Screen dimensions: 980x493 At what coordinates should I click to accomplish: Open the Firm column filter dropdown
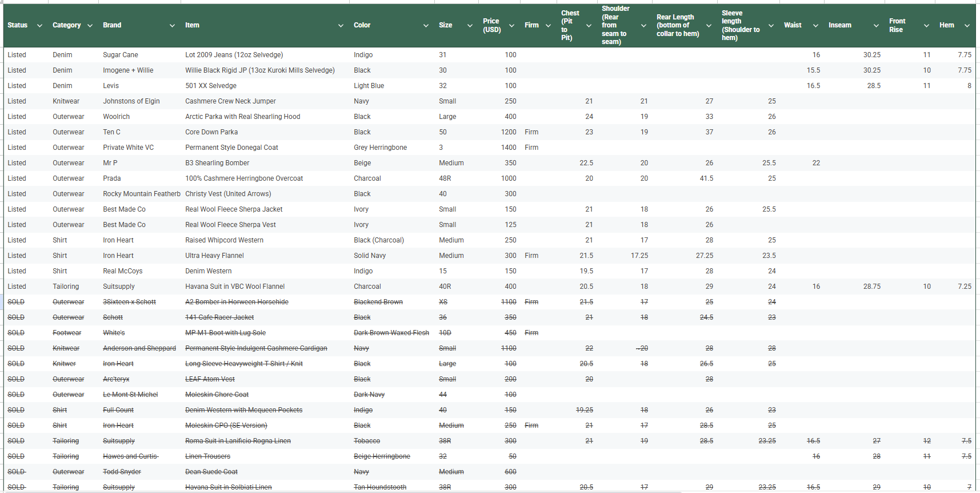548,26
